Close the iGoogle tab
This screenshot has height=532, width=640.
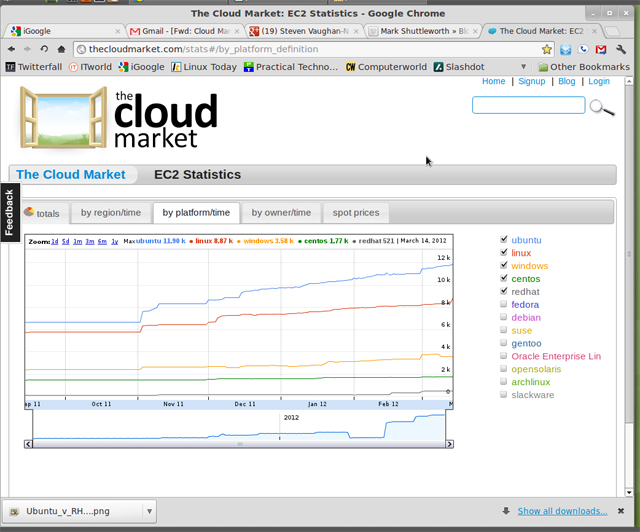pyautogui.click(x=118, y=31)
